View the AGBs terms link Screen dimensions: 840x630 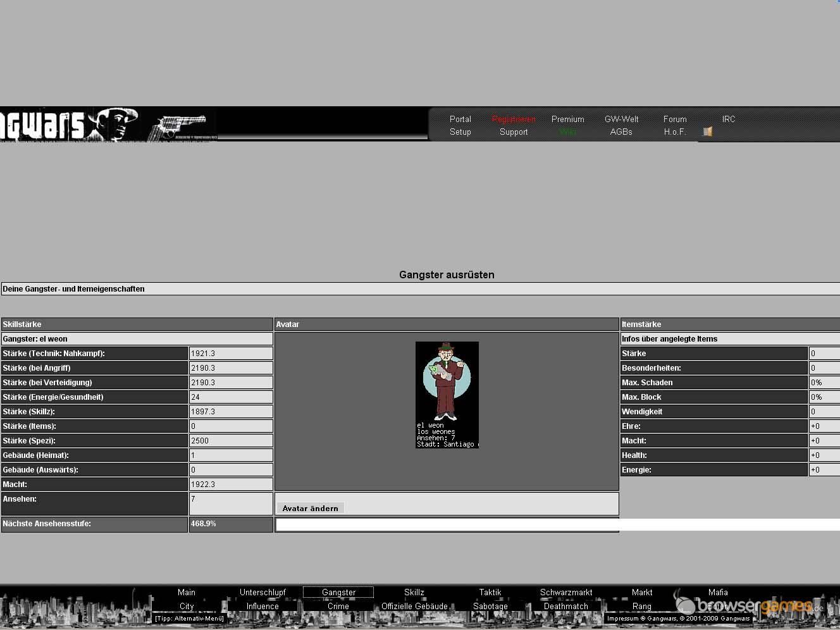621,132
